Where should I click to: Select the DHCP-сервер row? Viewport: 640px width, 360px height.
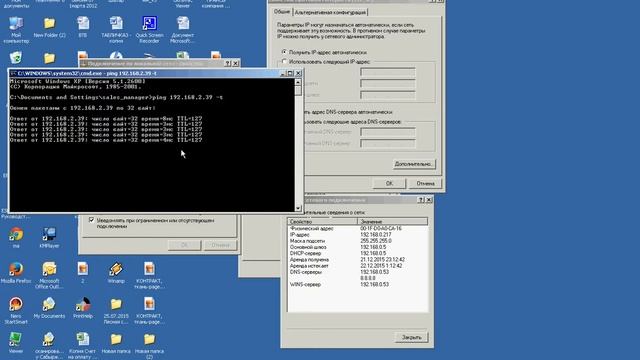(x=358, y=253)
